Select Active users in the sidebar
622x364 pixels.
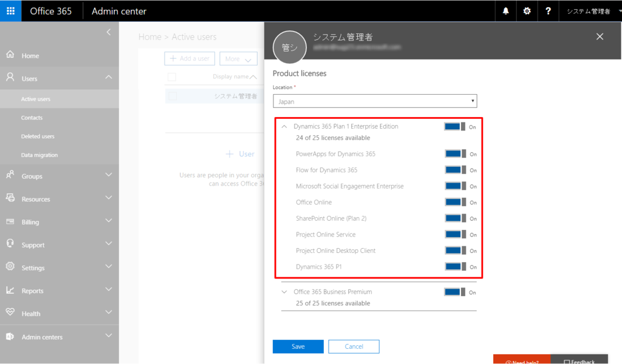(x=36, y=99)
